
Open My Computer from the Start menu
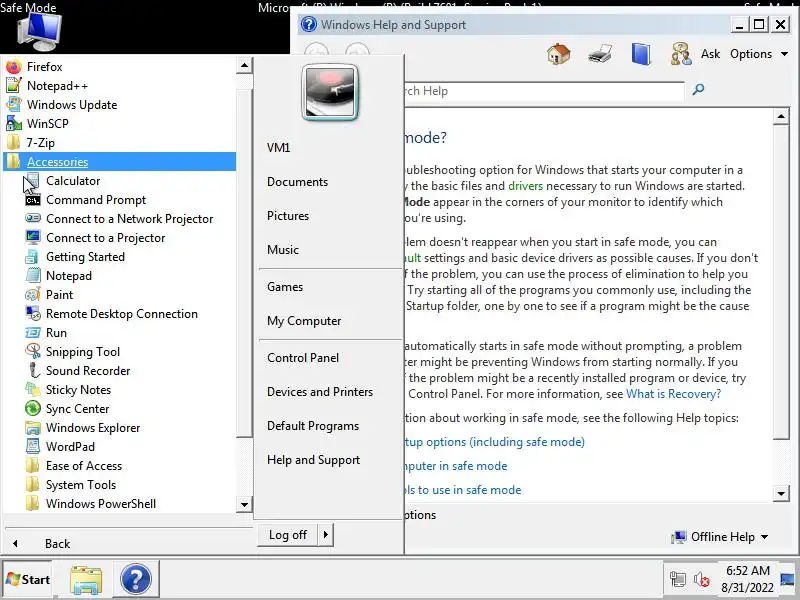[304, 321]
